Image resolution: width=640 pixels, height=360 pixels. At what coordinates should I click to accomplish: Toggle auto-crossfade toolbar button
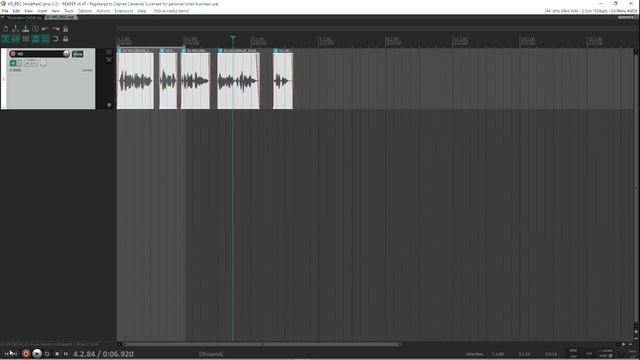pyautogui.click(x=6, y=39)
